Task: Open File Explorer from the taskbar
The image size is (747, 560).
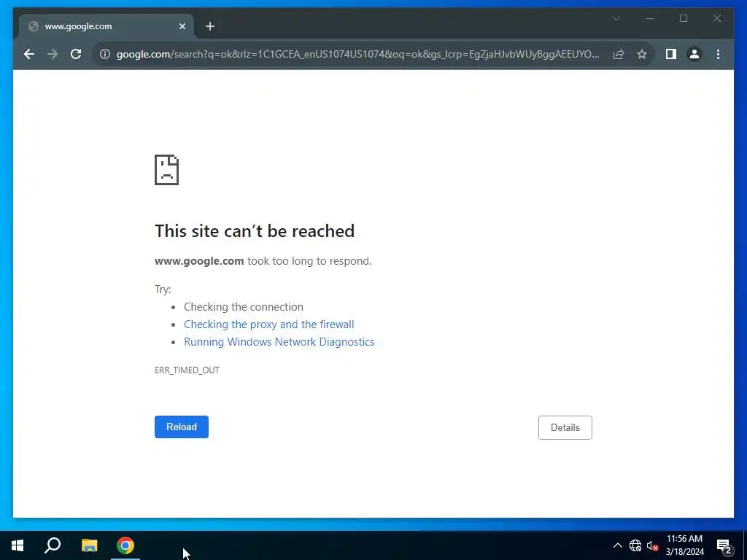Action: coord(89,545)
